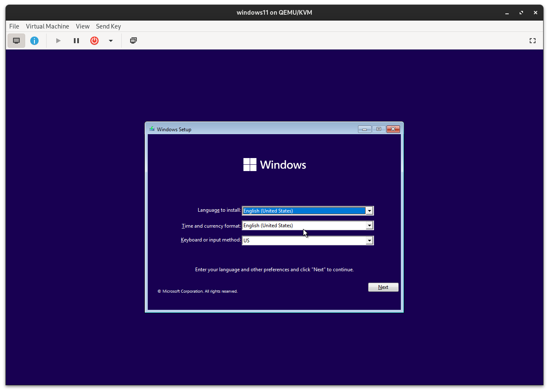549x392 pixels.
Task: Click the 'Keyboard or input method:' label
Action: click(x=211, y=240)
